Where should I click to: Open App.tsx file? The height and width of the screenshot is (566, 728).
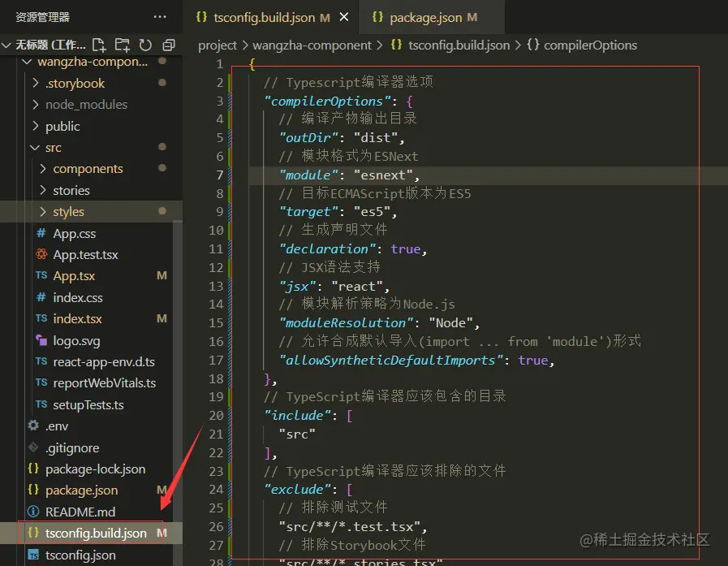tap(74, 276)
